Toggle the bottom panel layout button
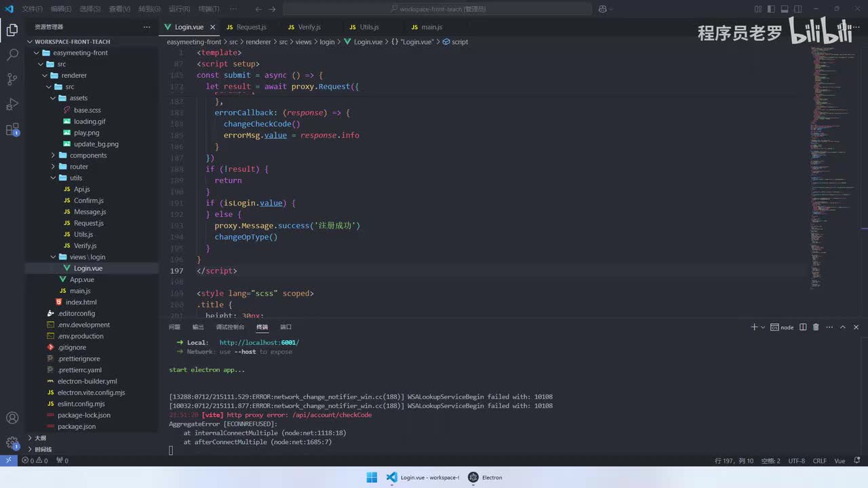This screenshot has height=488, width=868. coord(784,9)
